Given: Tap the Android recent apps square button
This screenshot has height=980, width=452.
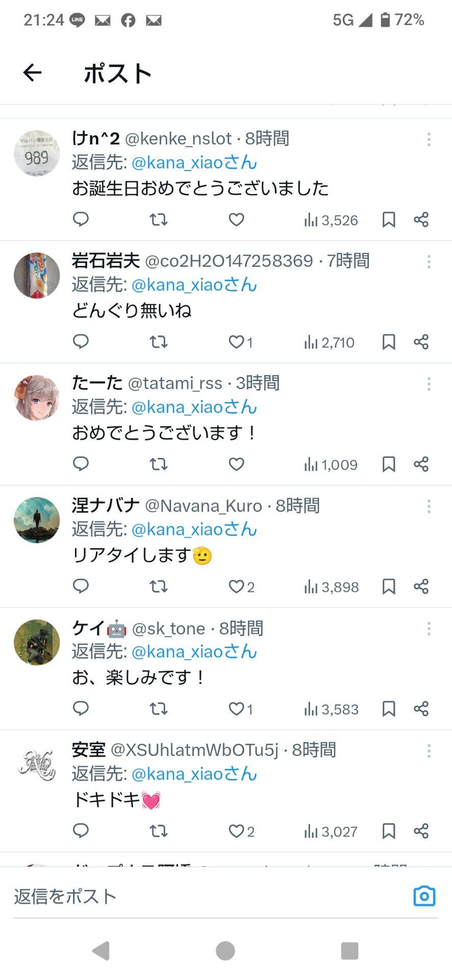Looking at the screenshot, I should click(349, 951).
